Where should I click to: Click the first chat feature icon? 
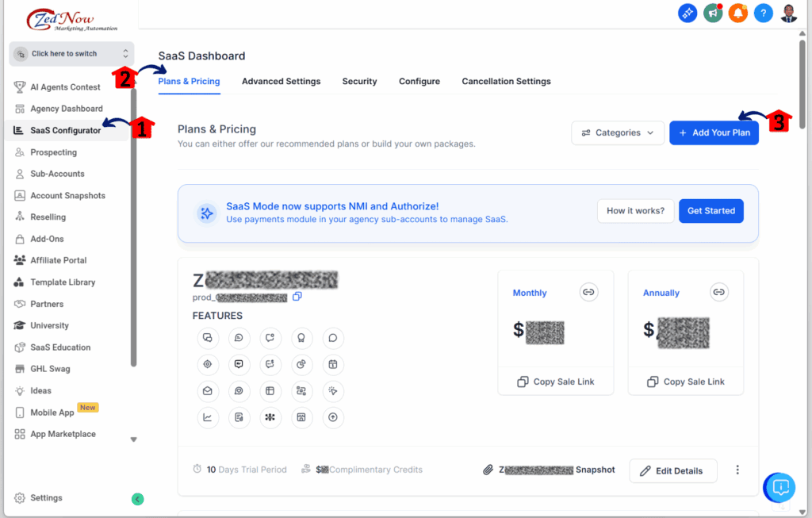pyautogui.click(x=208, y=338)
